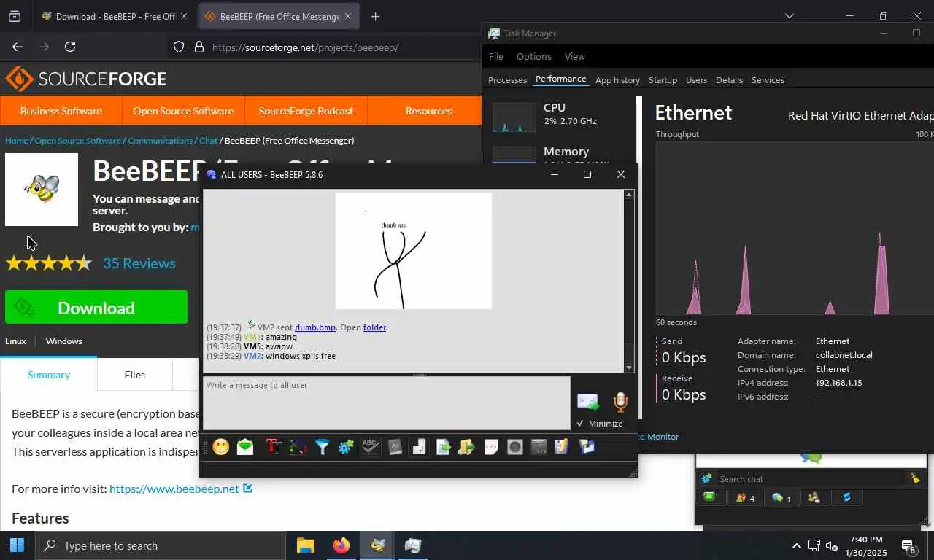Viewport: 934px width, 560px height.
Task: Click the blue funnel filter icon
Action: click(322, 447)
